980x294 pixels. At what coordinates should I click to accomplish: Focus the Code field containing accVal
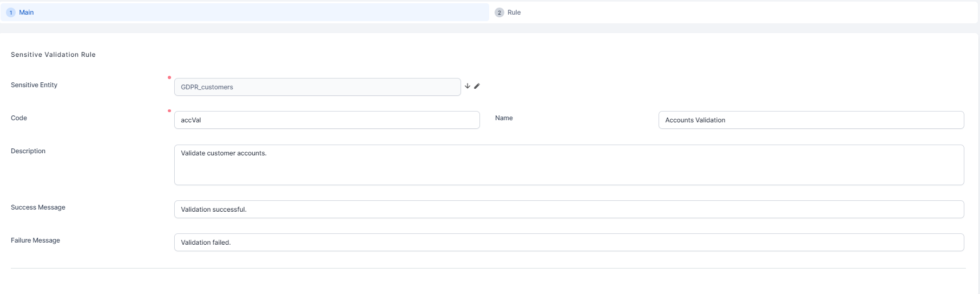(326, 120)
